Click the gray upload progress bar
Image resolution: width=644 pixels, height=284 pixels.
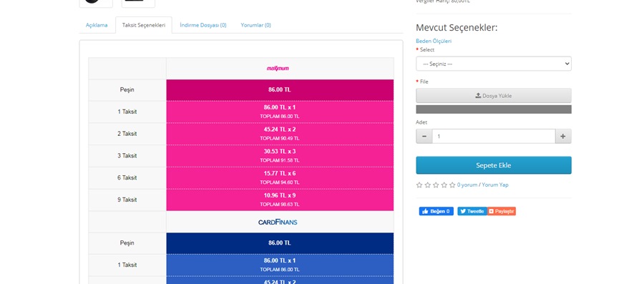(494, 109)
